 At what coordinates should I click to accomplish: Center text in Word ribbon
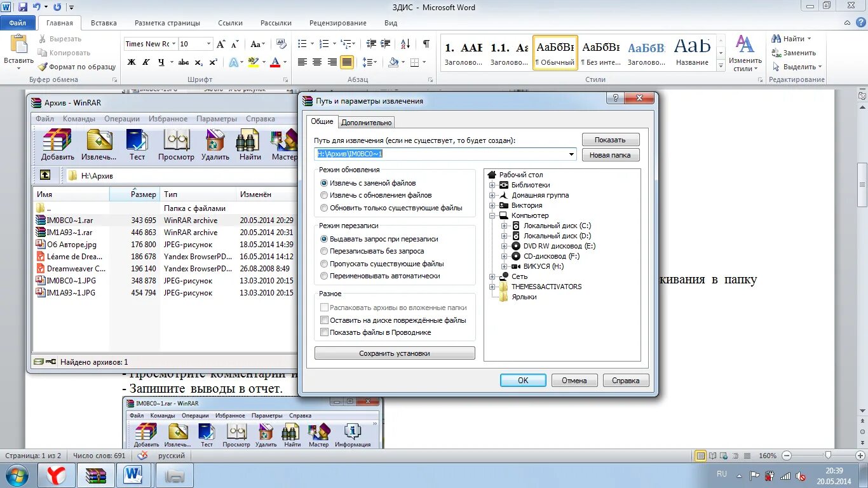317,62
